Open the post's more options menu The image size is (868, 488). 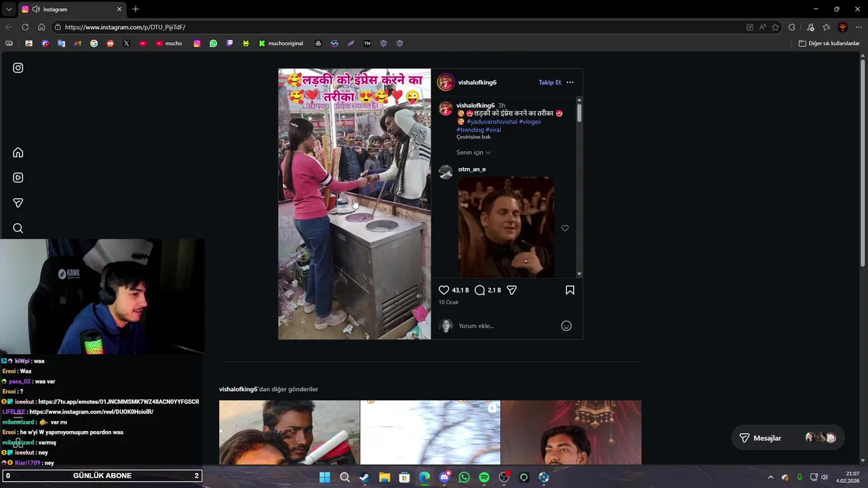570,82
